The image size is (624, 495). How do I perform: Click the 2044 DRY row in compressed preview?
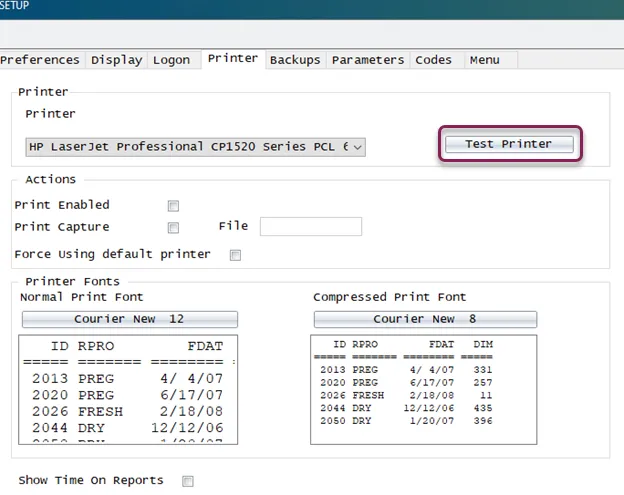(x=406, y=408)
